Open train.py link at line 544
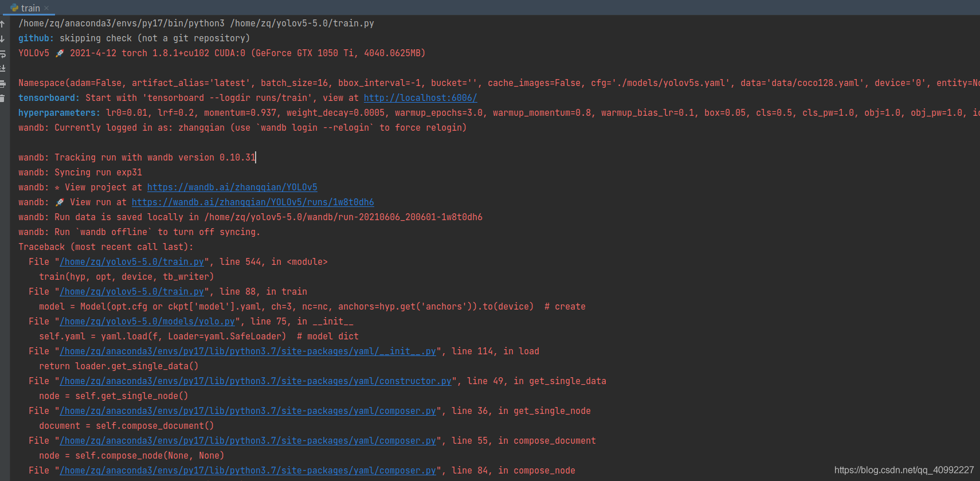This screenshot has width=980, height=481. point(132,262)
